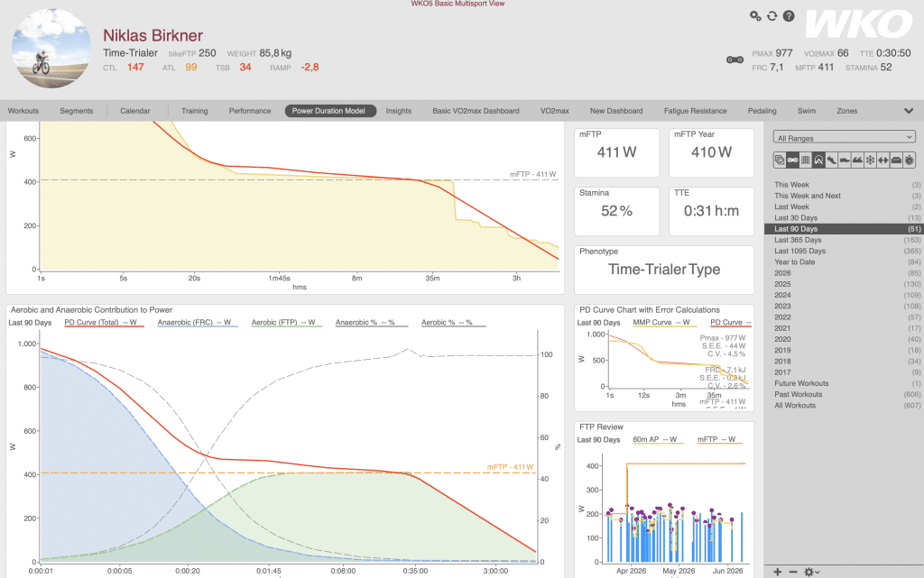Select the Year to Date range

[844, 261]
